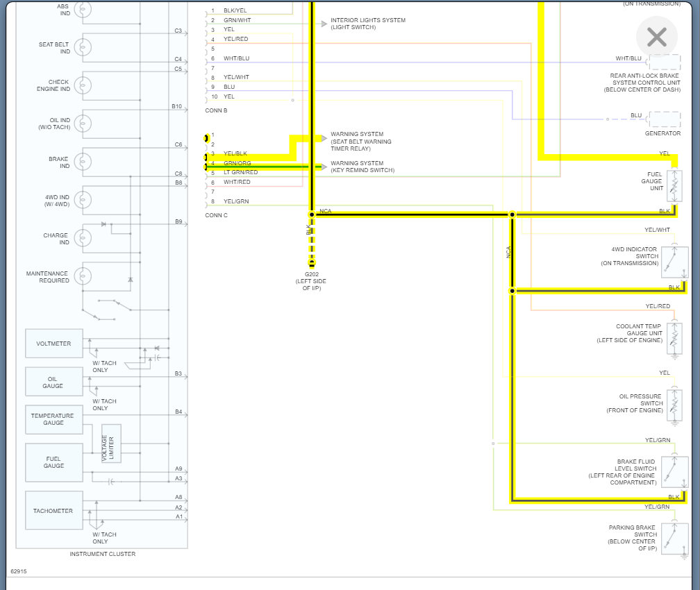Click the diode symbol near CHARGE IND
The width and height of the screenshot is (700, 590).
pyautogui.click(x=103, y=224)
